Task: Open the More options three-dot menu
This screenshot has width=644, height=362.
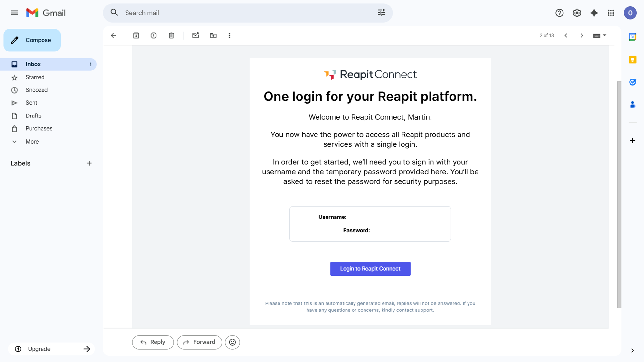Action: (x=229, y=35)
